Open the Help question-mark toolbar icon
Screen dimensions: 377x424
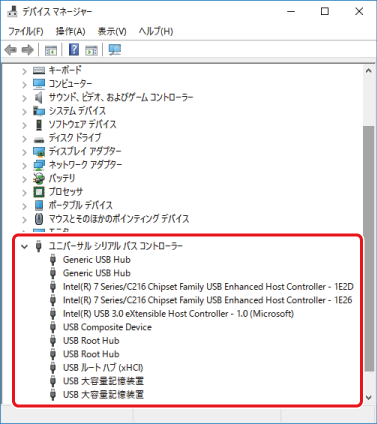pyautogui.click(x=74, y=50)
